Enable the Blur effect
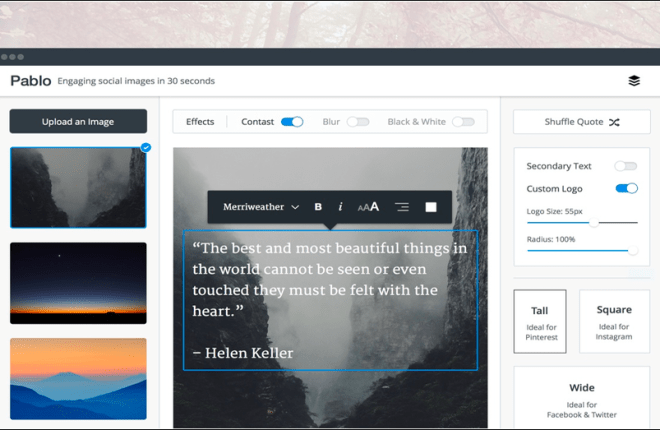 [357, 122]
